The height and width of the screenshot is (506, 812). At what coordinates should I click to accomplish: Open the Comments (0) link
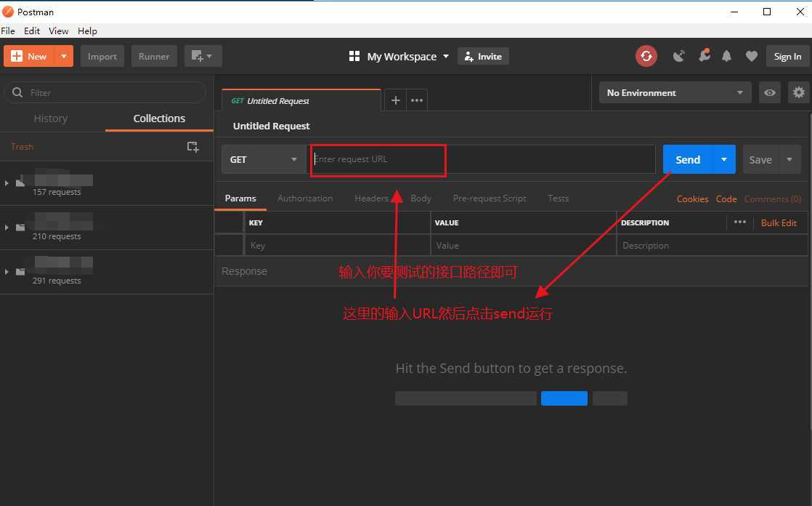pos(773,198)
